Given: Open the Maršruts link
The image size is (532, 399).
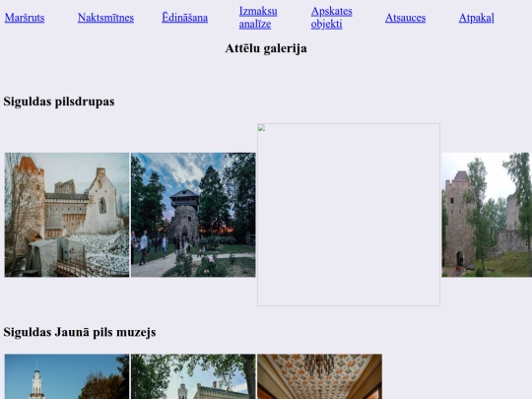Looking at the screenshot, I should coord(25,18).
